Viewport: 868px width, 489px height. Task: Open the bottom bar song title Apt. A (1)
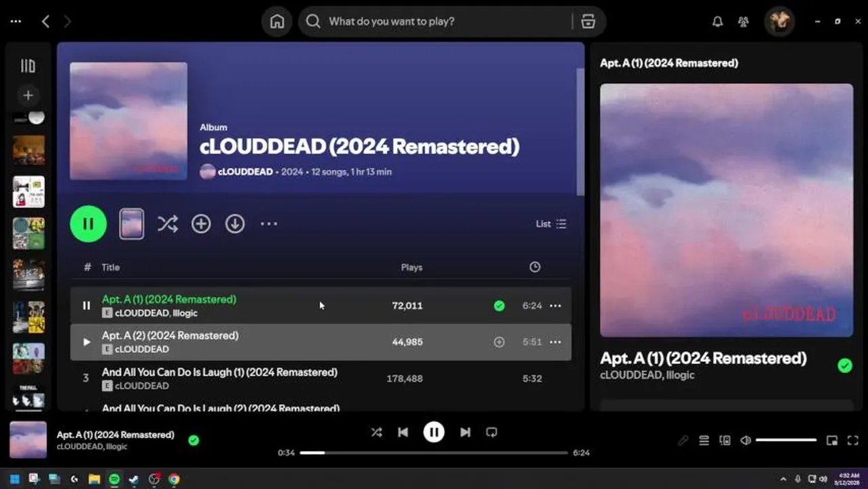(x=115, y=435)
